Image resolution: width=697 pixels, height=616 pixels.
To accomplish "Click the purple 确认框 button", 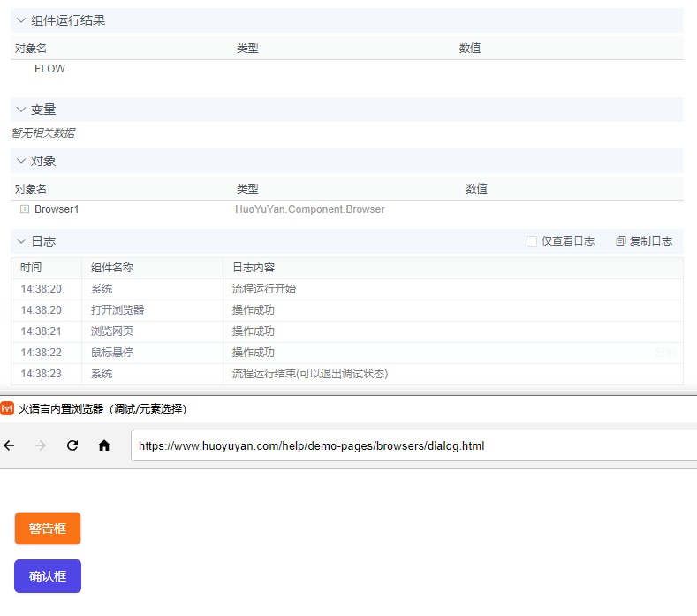I will point(48,576).
